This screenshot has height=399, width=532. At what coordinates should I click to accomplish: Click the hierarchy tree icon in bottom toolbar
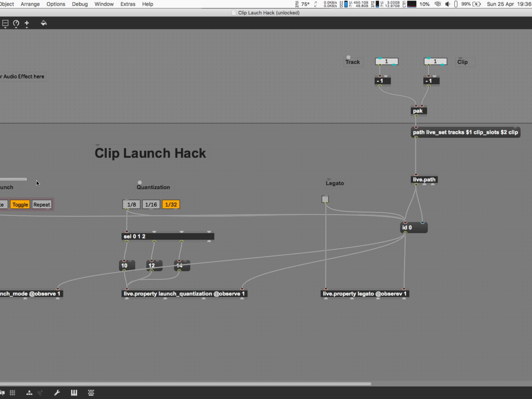click(29, 392)
